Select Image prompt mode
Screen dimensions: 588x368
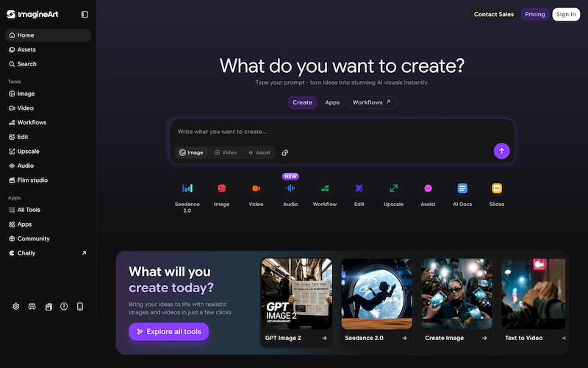click(191, 152)
